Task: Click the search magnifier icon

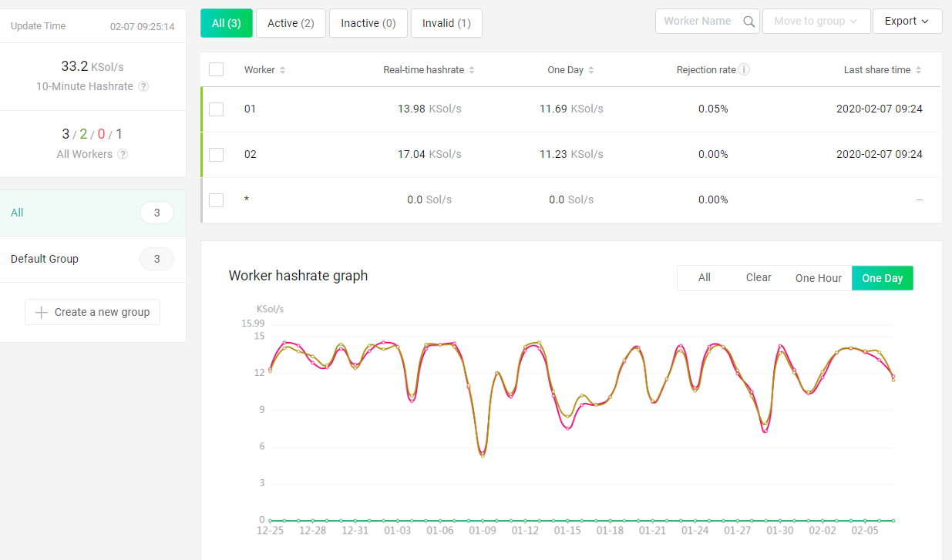Action: [748, 22]
